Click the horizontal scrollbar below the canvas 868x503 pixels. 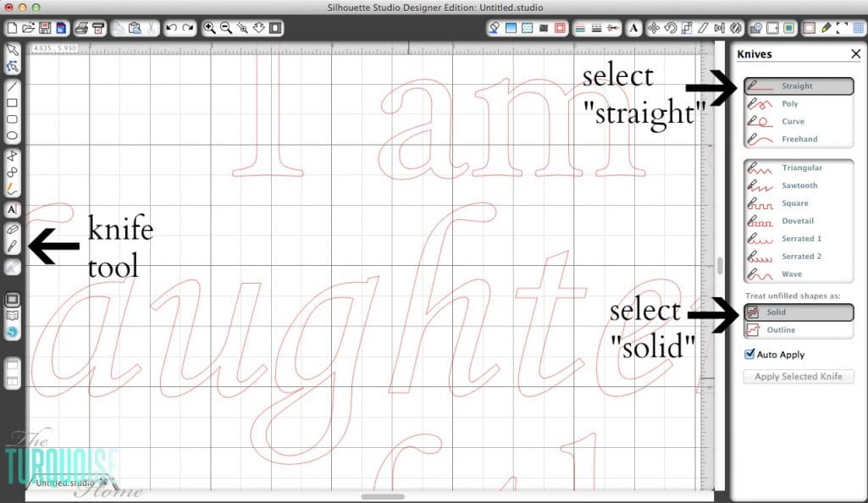(383, 496)
